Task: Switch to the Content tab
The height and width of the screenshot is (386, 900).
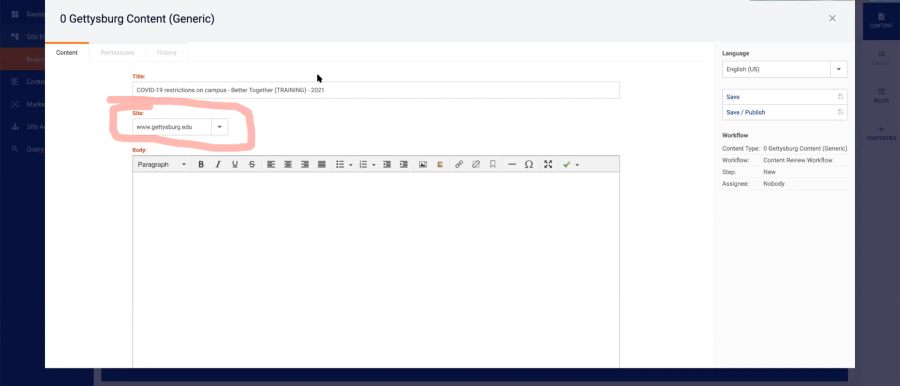Action: click(x=67, y=52)
